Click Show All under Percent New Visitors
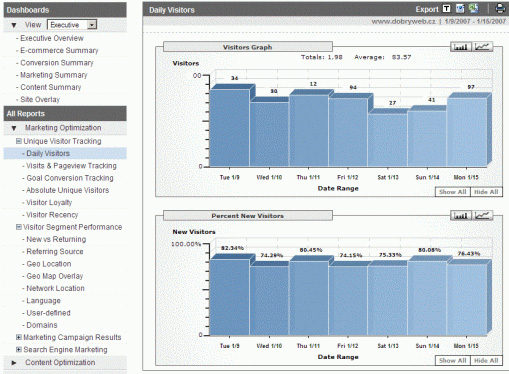This screenshot has height=374, width=509. click(452, 361)
